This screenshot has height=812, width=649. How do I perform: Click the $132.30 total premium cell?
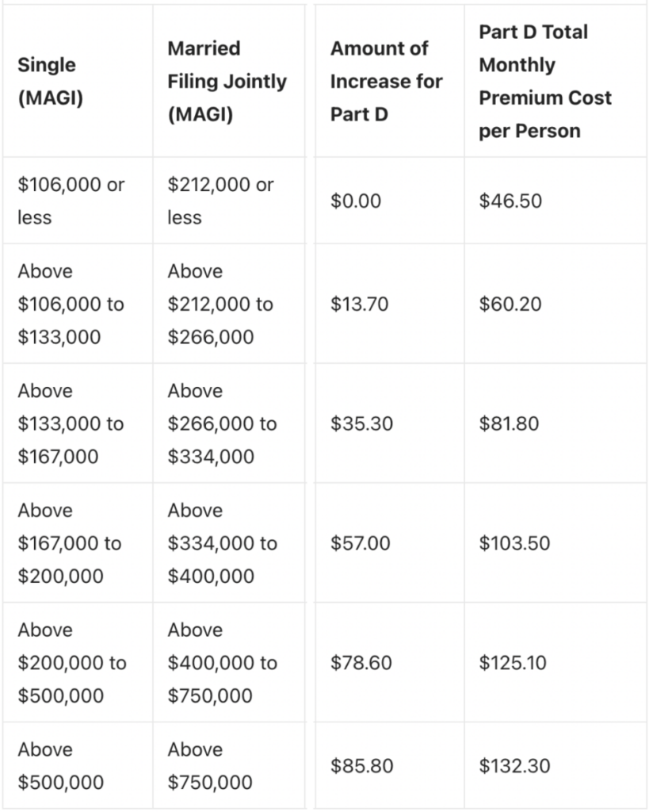(x=514, y=766)
